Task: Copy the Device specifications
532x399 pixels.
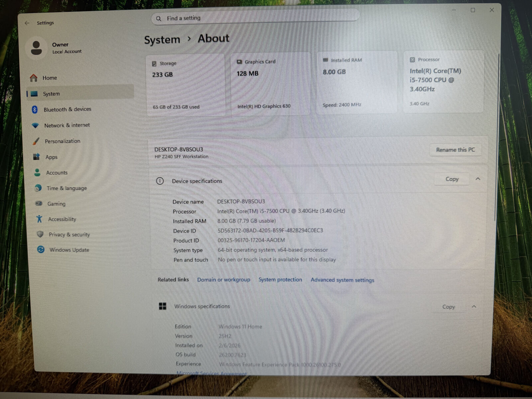Action: click(x=452, y=179)
